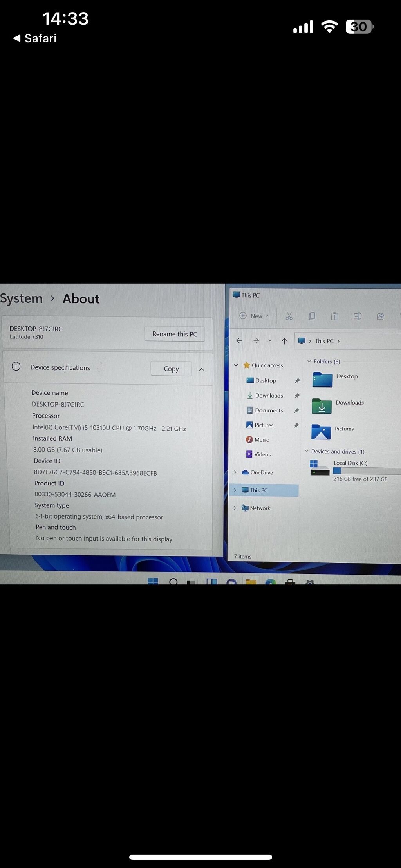The height and width of the screenshot is (868, 401).
Task: Click the Cut scissors icon in File Explorer
Action: coord(289,316)
